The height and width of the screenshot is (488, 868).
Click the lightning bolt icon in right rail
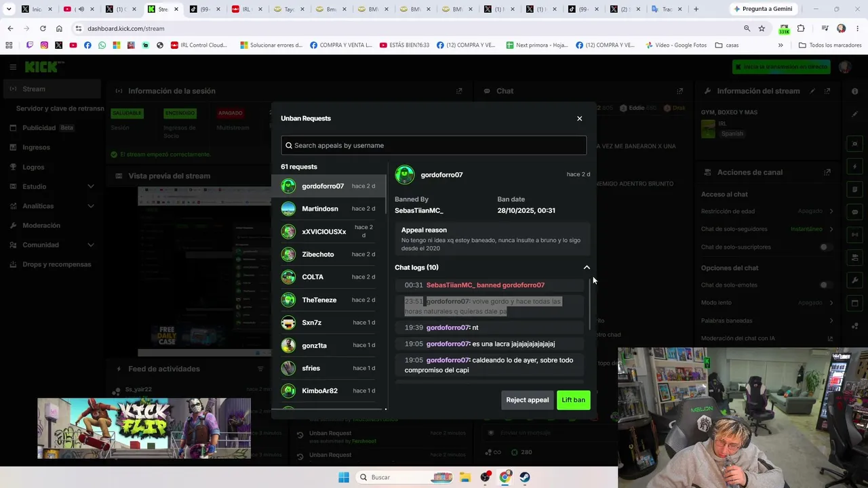pos(854,167)
